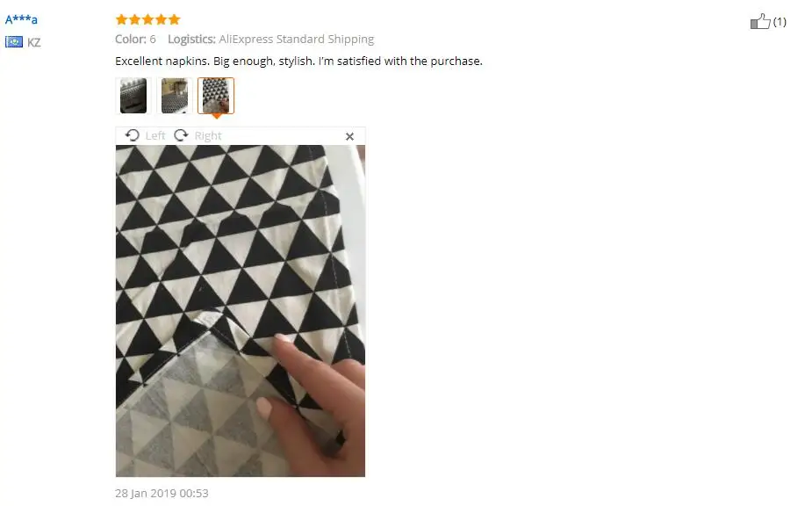
Task: Click the review date 28 Jan 2019
Action: [x=162, y=493]
